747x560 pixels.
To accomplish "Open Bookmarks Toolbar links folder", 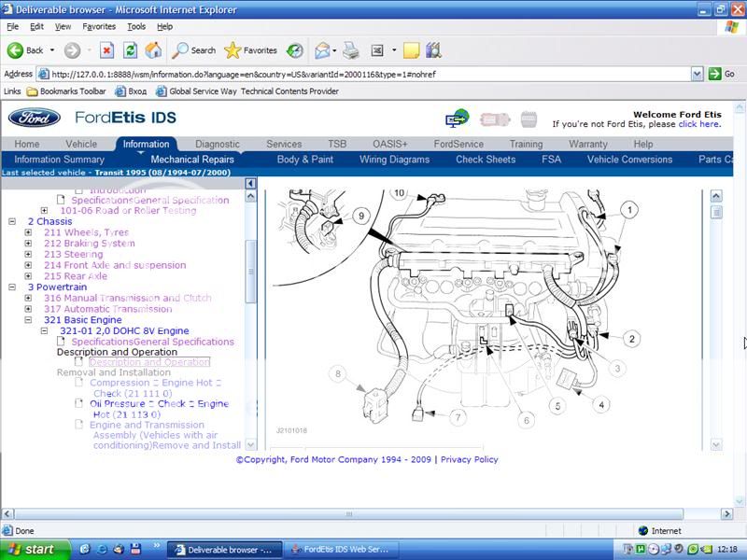I will [x=66, y=91].
